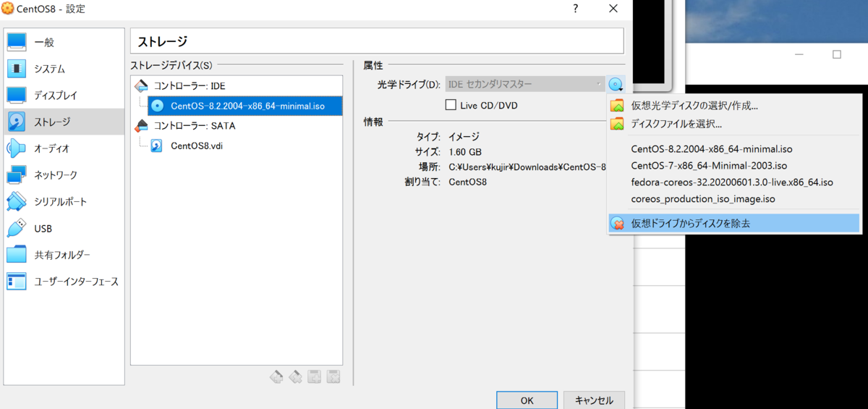Click the ディスクファイルを選択 menu icon
868x409 pixels.
point(617,124)
